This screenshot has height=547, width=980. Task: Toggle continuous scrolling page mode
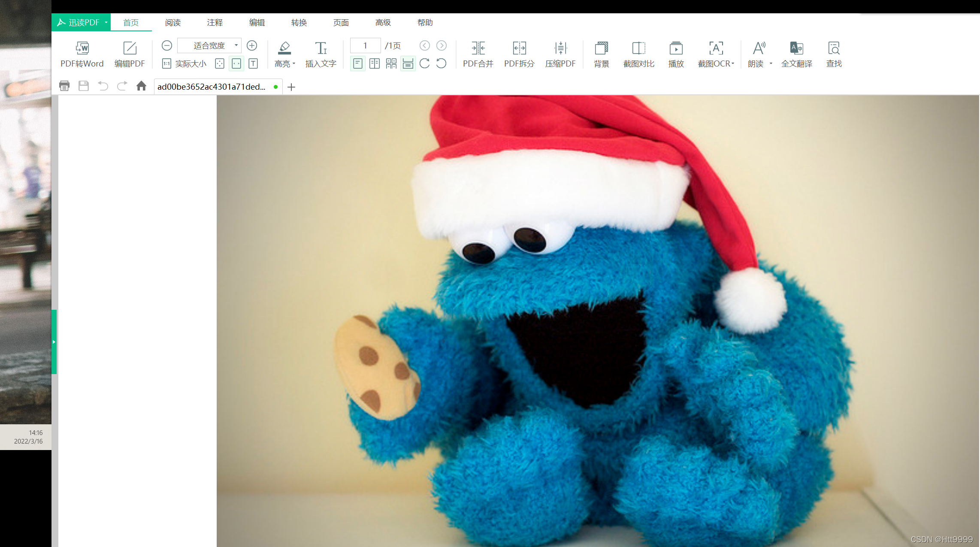(408, 64)
